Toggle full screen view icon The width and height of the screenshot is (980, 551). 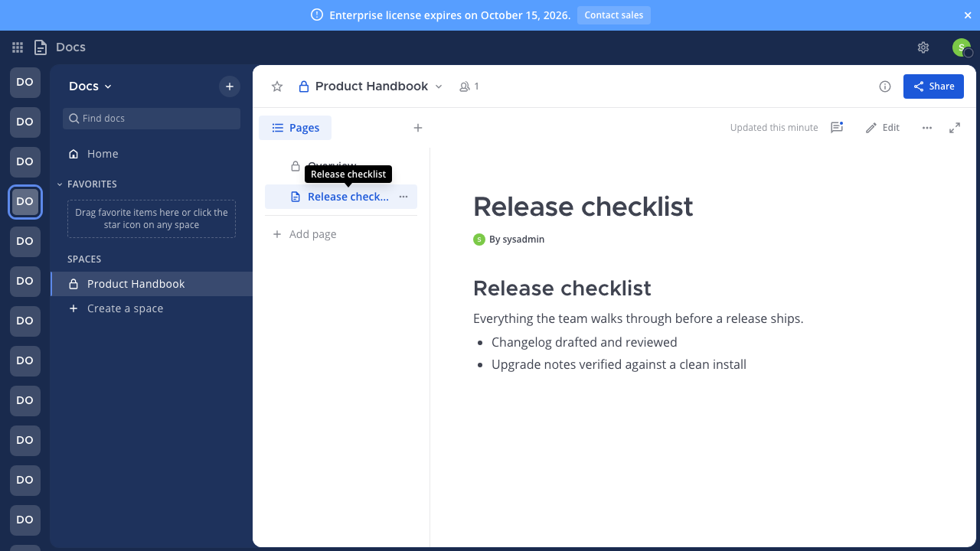point(955,128)
